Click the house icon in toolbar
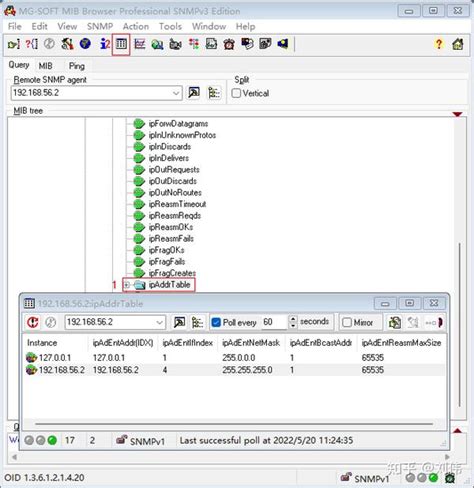The width and height of the screenshot is (474, 488). coord(458,44)
